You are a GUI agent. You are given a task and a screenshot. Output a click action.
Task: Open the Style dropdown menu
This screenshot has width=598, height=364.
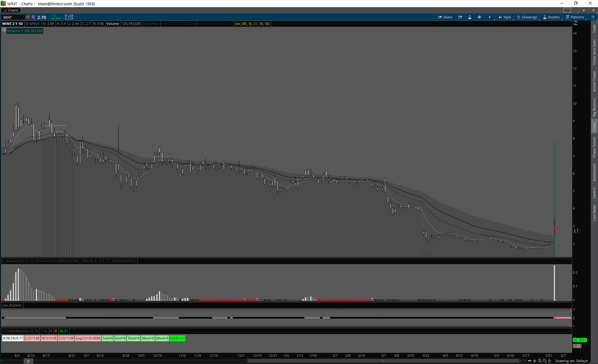pyautogui.click(x=505, y=17)
